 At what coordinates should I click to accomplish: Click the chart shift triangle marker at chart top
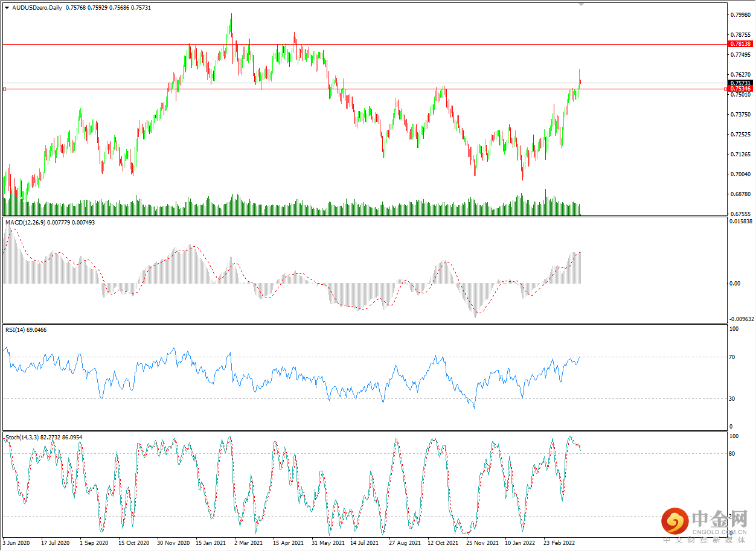coord(581,4)
